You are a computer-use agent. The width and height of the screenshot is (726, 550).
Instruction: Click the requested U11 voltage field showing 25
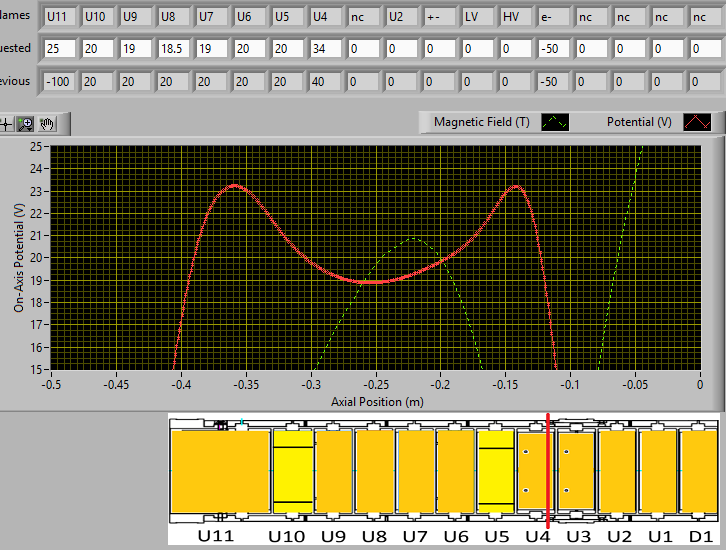click(59, 49)
